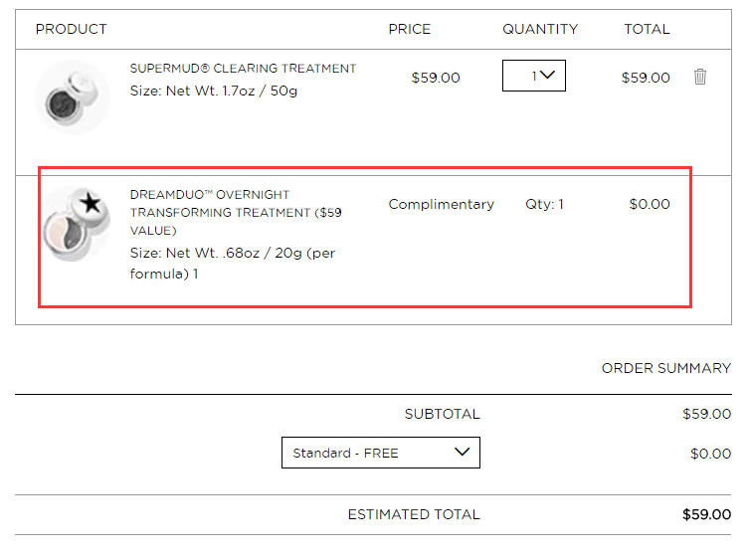The width and height of the screenshot is (750, 560).
Task: Click the SUBTOTAL label
Action: click(x=442, y=414)
